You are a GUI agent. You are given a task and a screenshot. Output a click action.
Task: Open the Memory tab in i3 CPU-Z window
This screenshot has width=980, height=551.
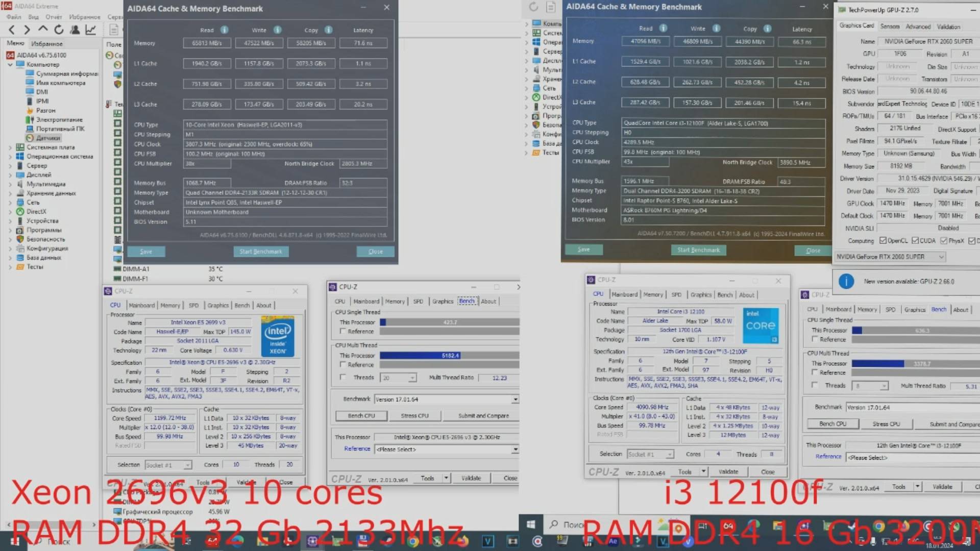point(653,295)
